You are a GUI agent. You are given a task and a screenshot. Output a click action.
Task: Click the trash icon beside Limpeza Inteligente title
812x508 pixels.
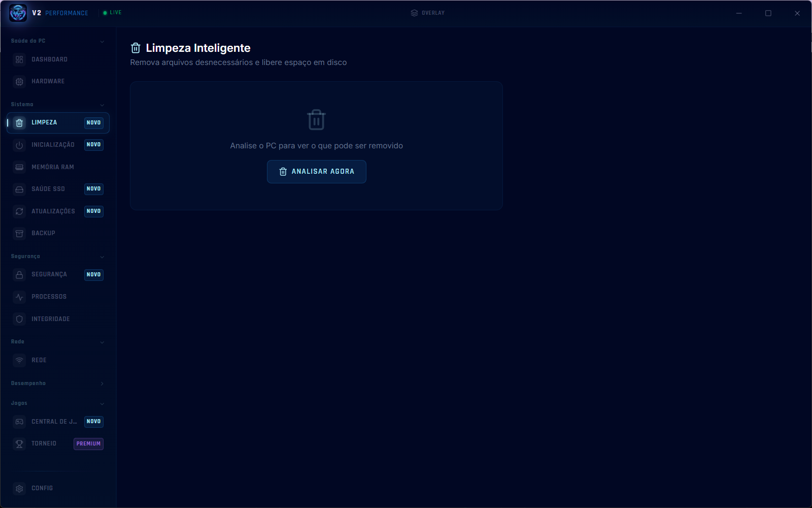136,48
